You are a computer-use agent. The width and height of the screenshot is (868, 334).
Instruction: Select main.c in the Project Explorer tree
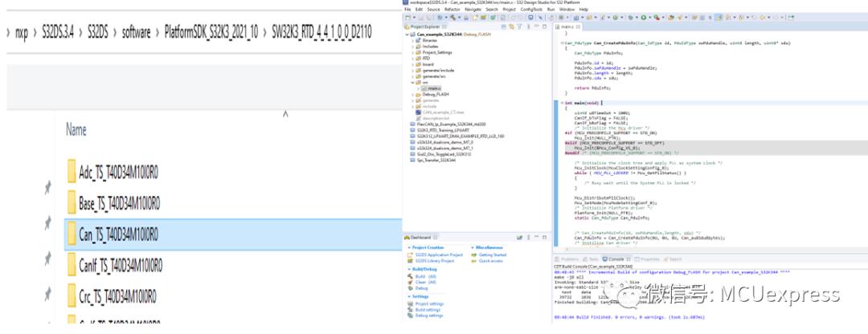(433, 88)
